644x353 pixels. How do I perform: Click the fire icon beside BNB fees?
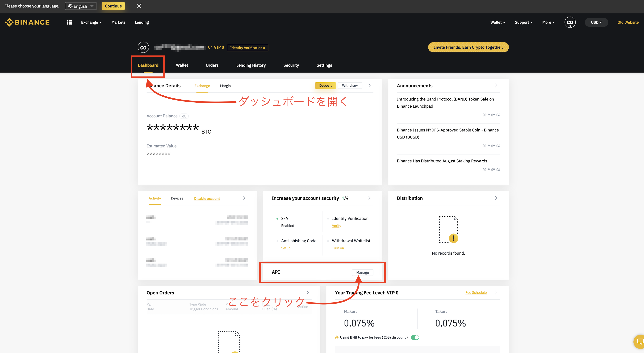click(337, 337)
